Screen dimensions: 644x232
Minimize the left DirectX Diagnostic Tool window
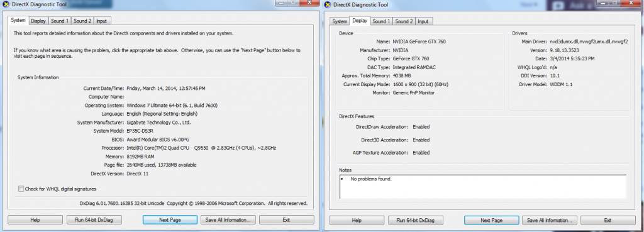[x=281, y=3]
